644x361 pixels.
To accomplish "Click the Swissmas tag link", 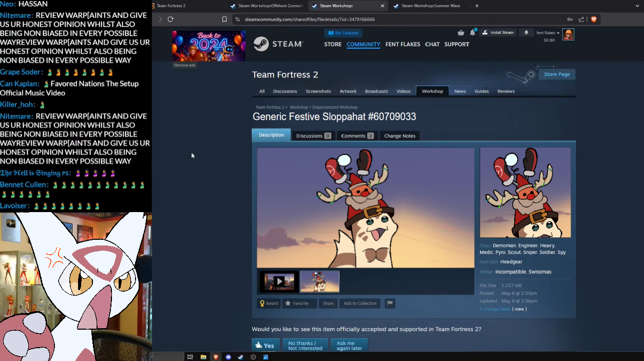I will (540, 272).
